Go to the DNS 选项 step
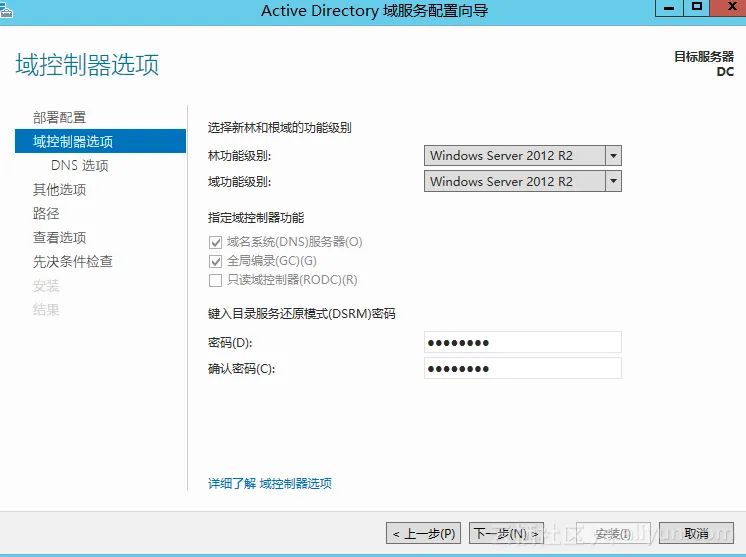 click(x=79, y=166)
